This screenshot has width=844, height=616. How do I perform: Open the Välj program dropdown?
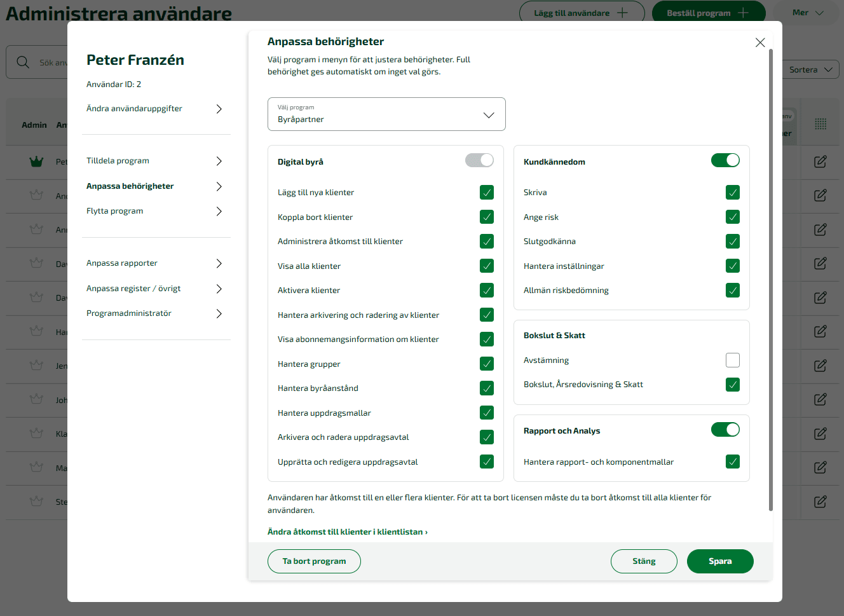(386, 114)
